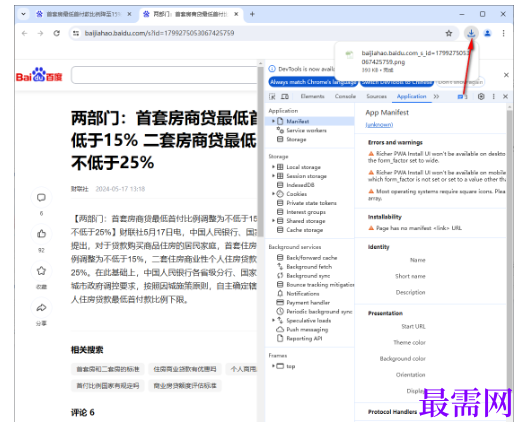Select Service workers in Application panel
This screenshot has height=434, width=531.
tap(306, 130)
